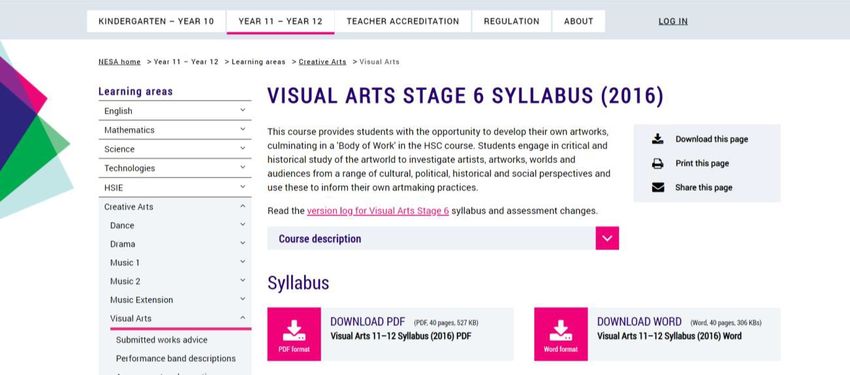Select the Year 11 – Year 12 tab
Screen dimensions: 850x375
point(280,21)
